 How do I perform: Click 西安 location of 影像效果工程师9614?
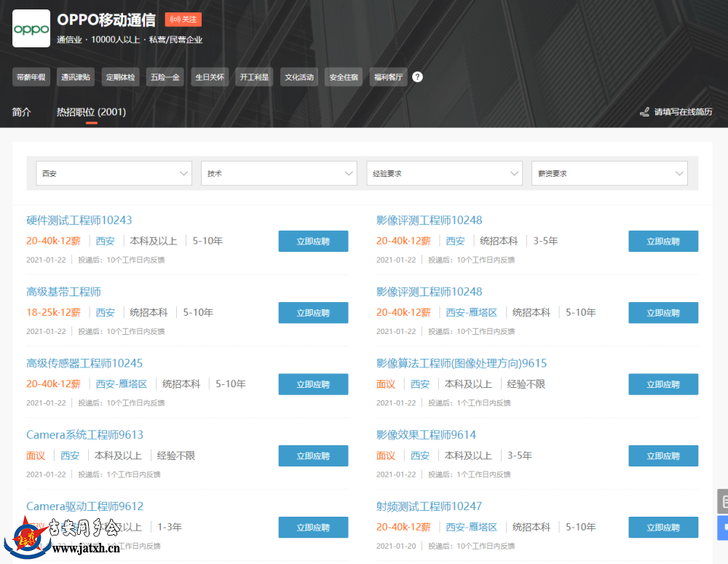click(x=420, y=456)
